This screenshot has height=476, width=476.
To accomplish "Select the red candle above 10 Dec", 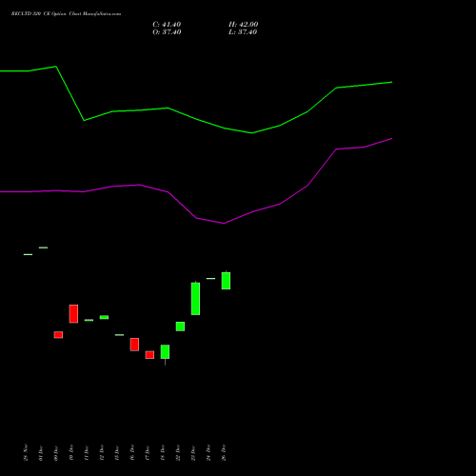I will (73, 314).
